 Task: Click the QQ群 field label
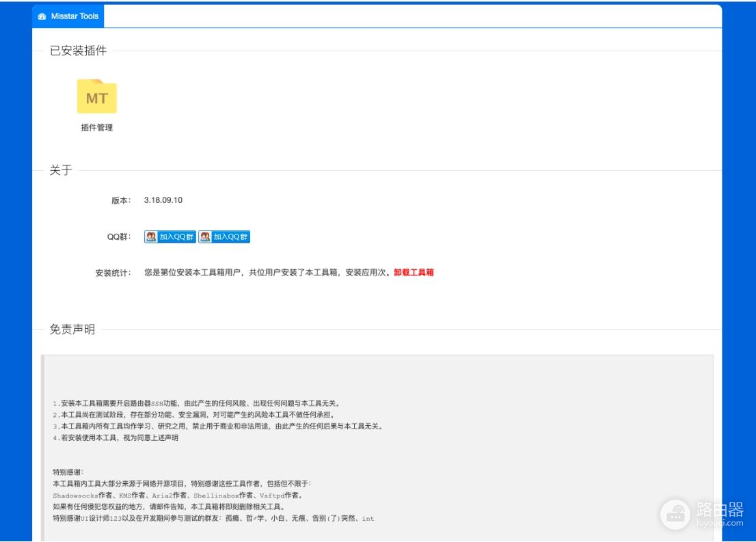pyautogui.click(x=118, y=237)
